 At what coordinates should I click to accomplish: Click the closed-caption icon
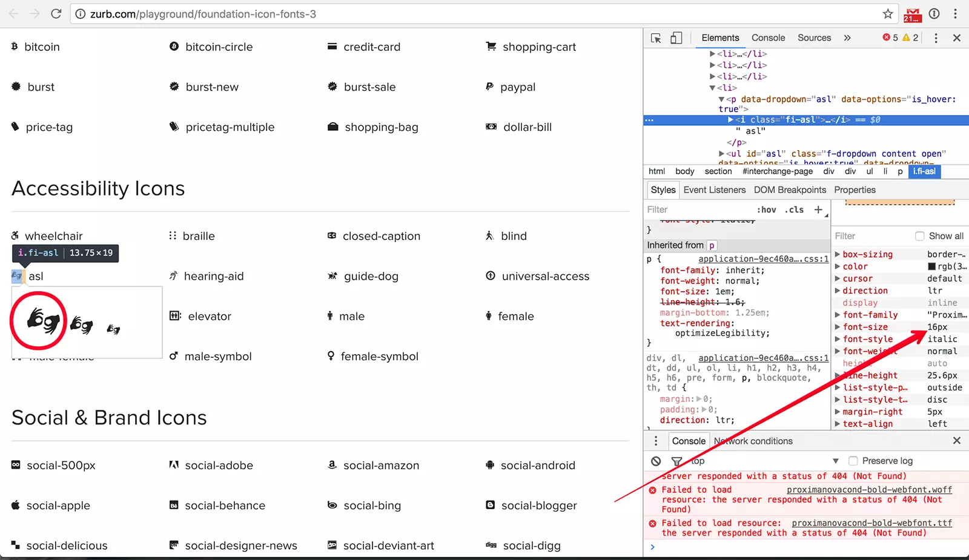[332, 236]
